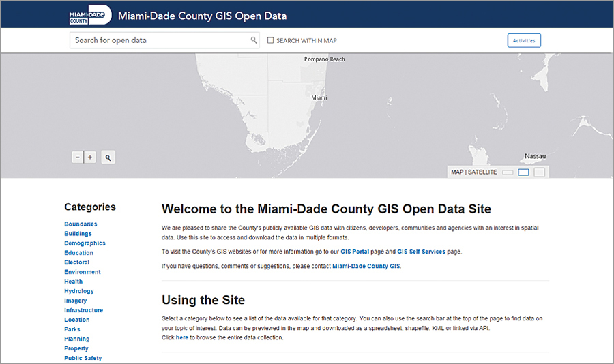Open the Health category

point(73,282)
